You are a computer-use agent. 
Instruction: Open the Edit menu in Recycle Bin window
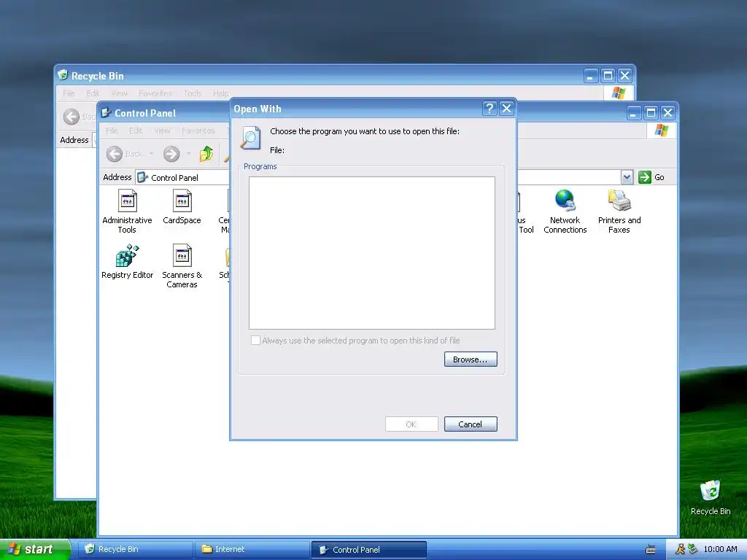coord(93,93)
